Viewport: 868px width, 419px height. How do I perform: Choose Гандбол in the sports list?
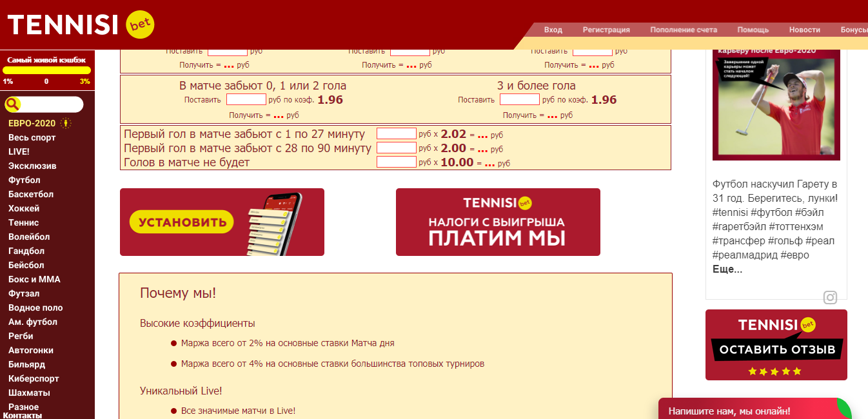[26, 251]
